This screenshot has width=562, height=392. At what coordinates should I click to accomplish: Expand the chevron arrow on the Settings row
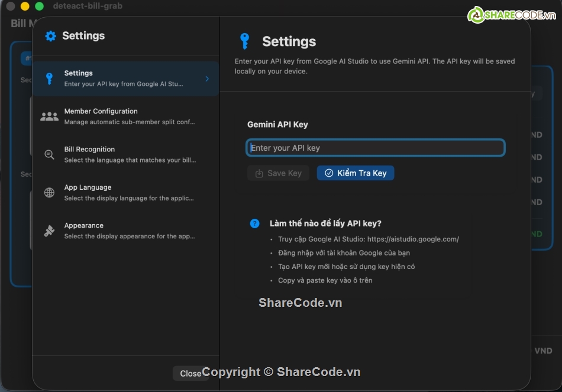tap(207, 79)
